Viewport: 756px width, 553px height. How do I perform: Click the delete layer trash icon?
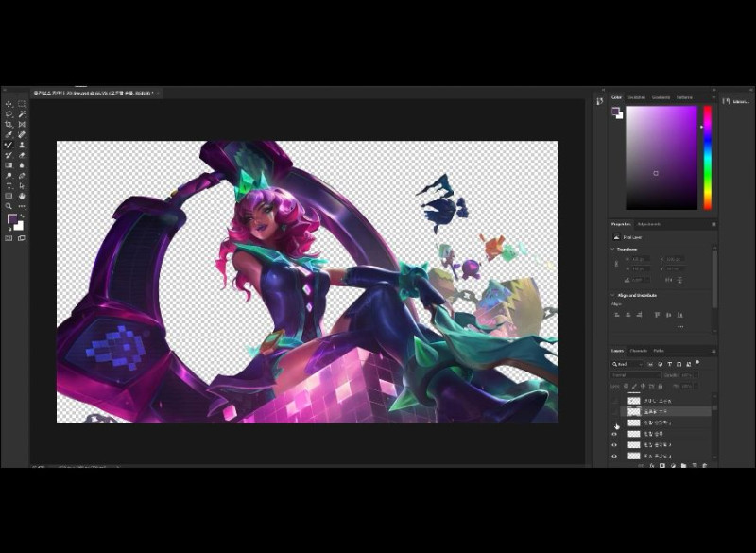click(x=704, y=465)
